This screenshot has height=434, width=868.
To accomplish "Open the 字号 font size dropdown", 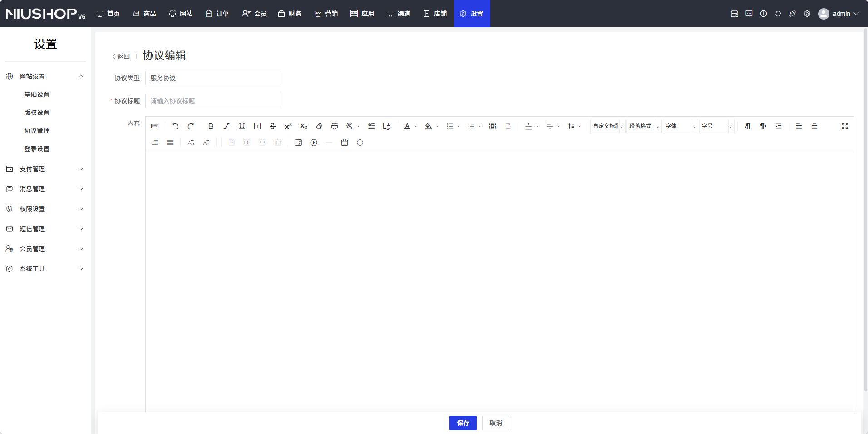I will (x=717, y=126).
